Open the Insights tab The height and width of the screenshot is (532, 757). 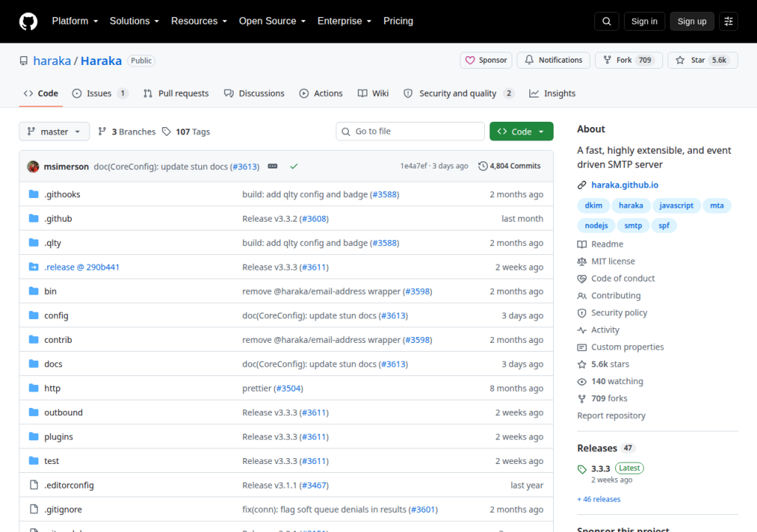[x=552, y=94]
